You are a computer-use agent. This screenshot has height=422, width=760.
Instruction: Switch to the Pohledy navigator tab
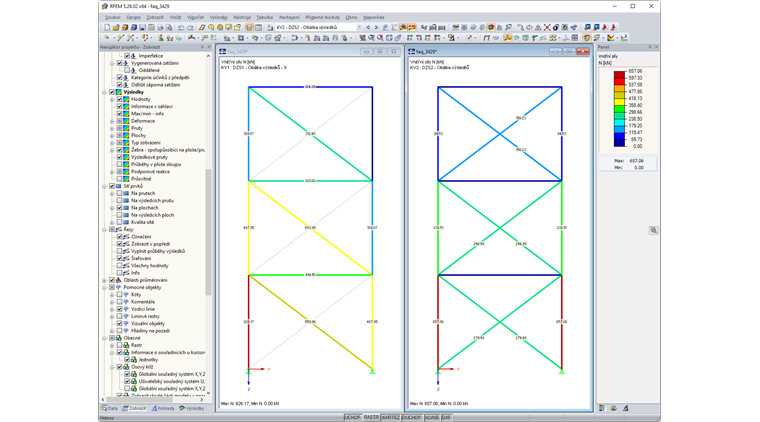point(163,408)
